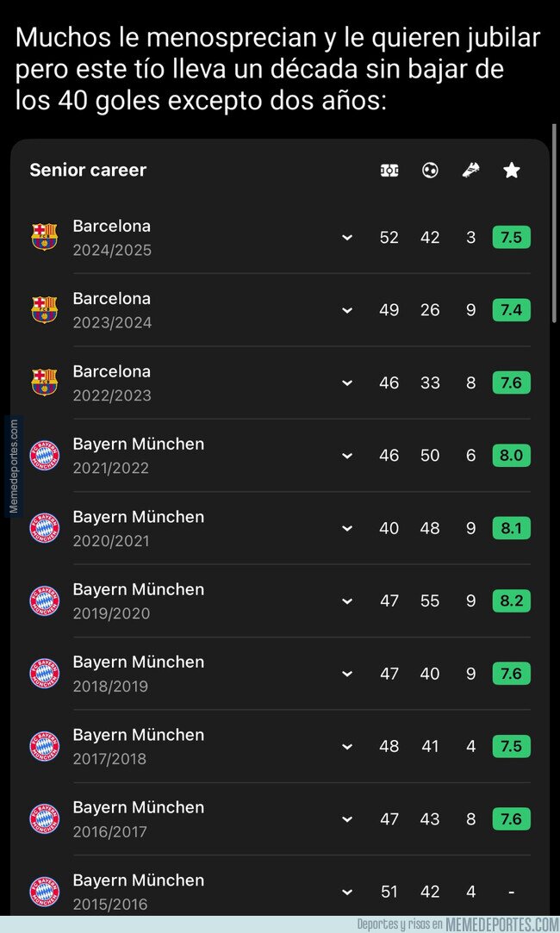The height and width of the screenshot is (933, 560).
Task: Click Bayern München crest for 2019/2020
Action: (x=45, y=600)
